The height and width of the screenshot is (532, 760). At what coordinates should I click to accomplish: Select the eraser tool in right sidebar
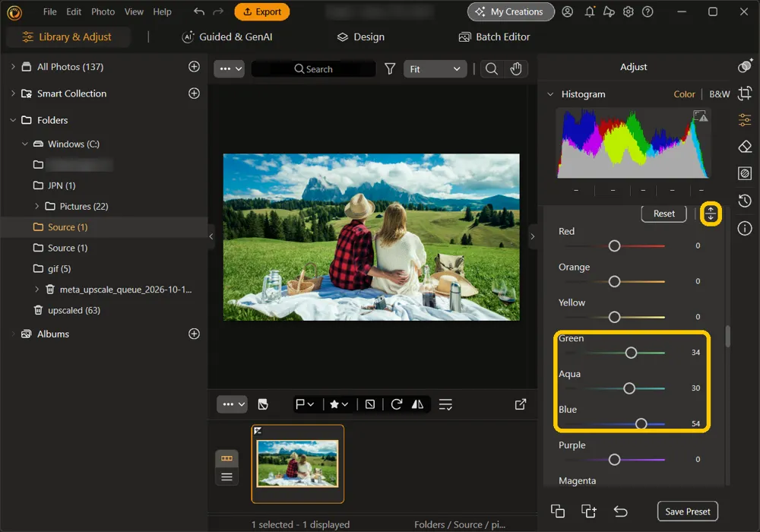tap(745, 147)
